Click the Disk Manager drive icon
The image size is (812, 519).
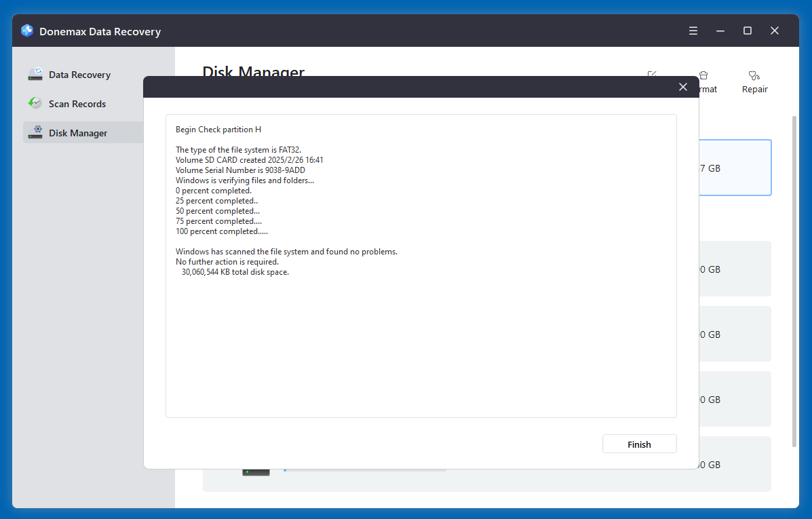click(35, 132)
